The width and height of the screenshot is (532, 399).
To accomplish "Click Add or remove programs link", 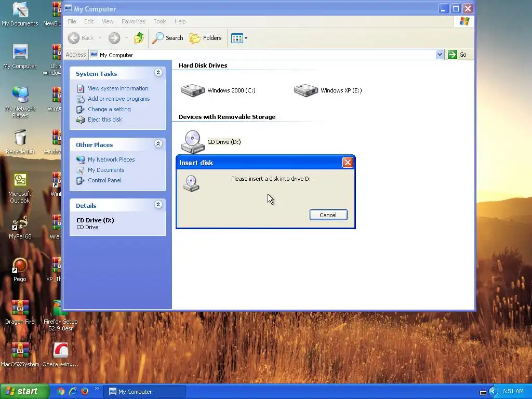I will coord(119,99).
